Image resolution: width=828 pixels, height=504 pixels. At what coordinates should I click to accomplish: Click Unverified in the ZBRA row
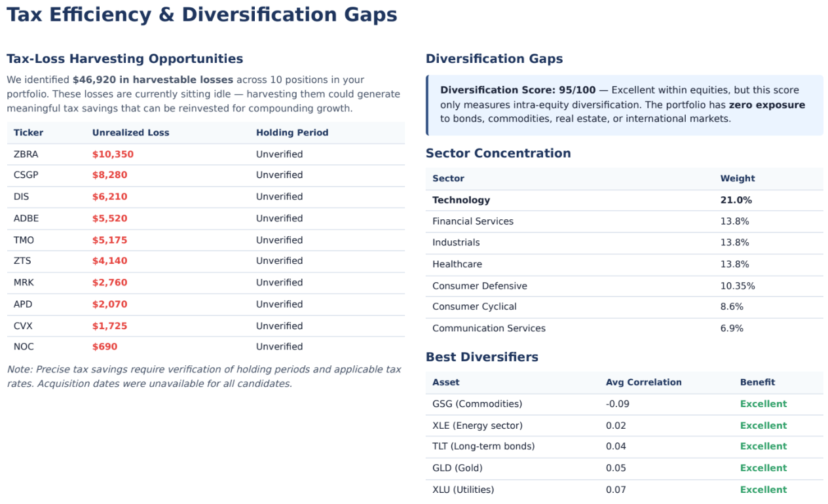click(x=280, y=154)
